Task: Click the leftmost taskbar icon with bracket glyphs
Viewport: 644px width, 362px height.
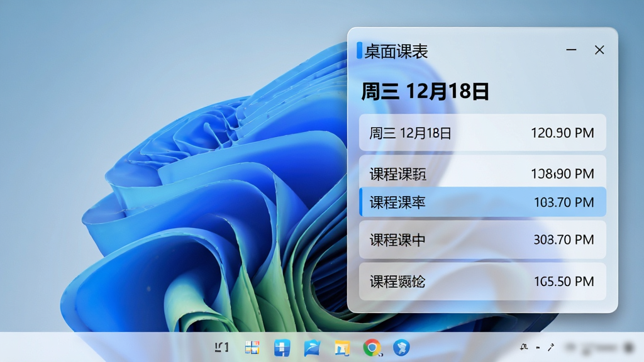Action: (222, 348)
